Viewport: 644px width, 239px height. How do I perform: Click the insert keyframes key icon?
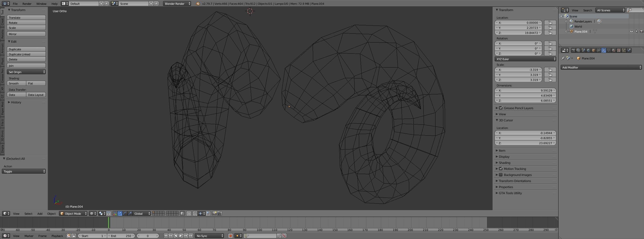pyautogui.click(x=279, y=236)
